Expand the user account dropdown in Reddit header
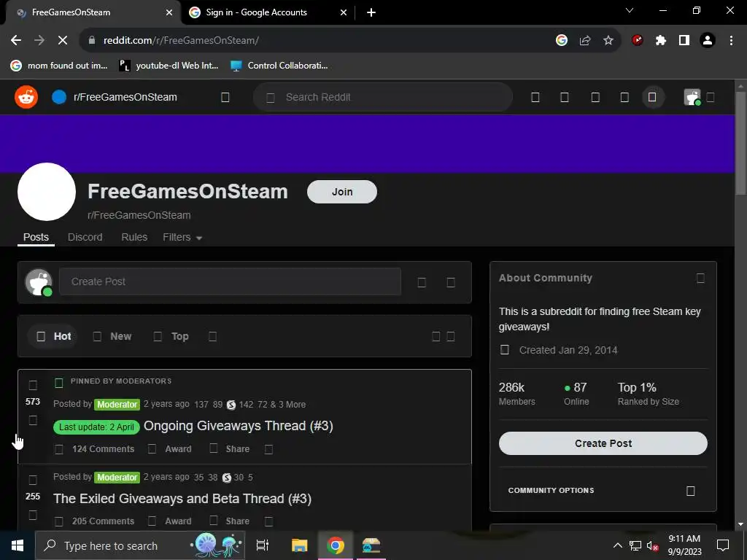The image size is (747, 560). 711,98
